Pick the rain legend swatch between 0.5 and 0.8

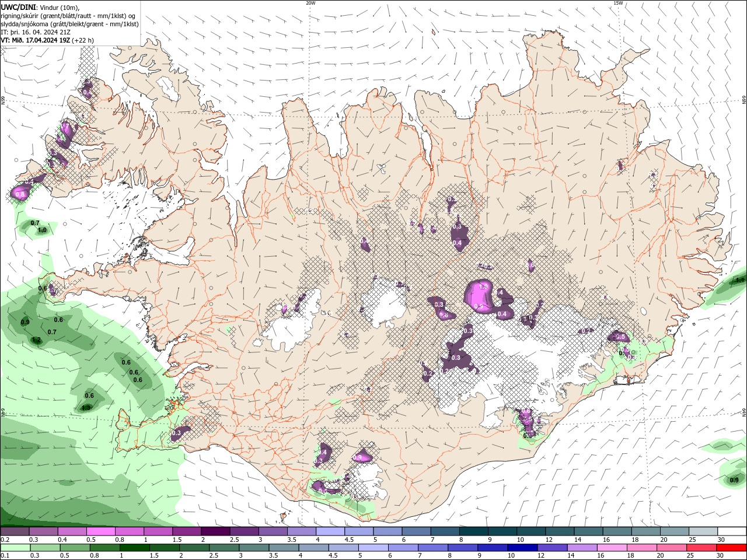(x=75, y=548)
